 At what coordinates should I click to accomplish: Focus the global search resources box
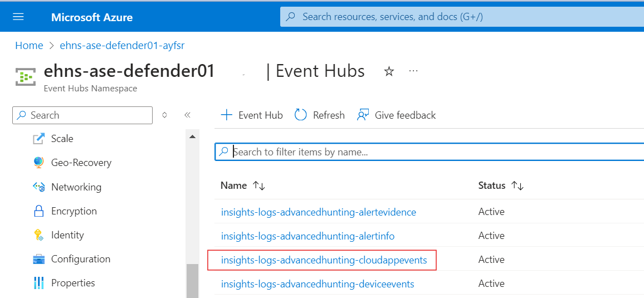coord(462,17)
